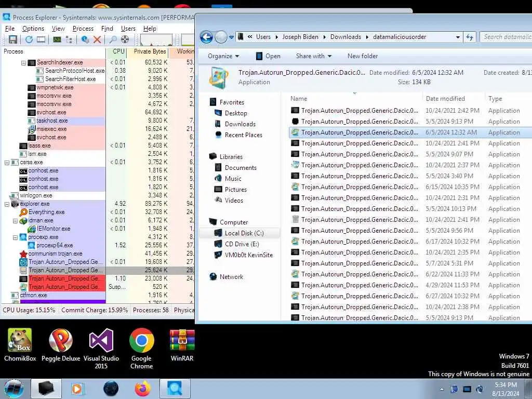Open the Options menu
Screen dimensions: 532x399
tap(33, 29)
